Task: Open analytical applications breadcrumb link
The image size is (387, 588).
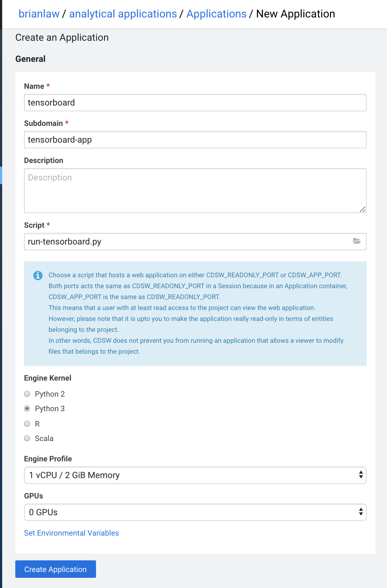Action: pyautogui.click(x=123, y=14)
